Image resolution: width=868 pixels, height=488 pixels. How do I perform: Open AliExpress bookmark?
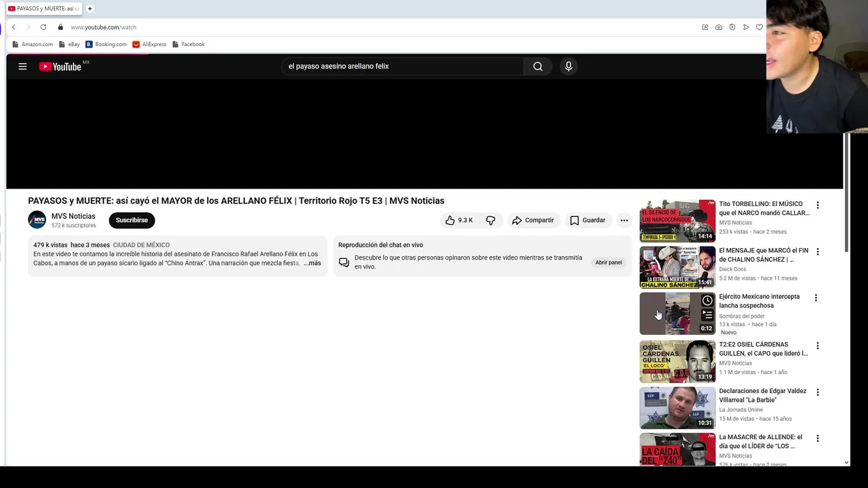point(149,44)
